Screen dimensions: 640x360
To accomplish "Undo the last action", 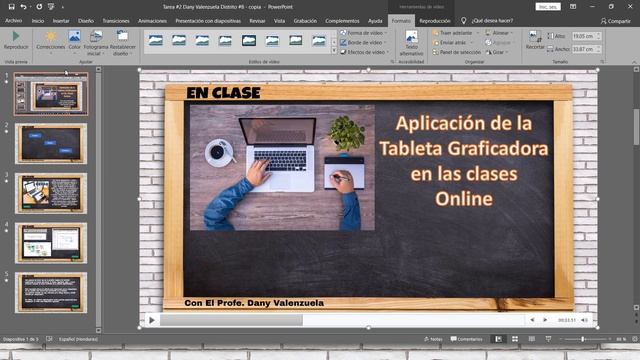I will (23, 7).
